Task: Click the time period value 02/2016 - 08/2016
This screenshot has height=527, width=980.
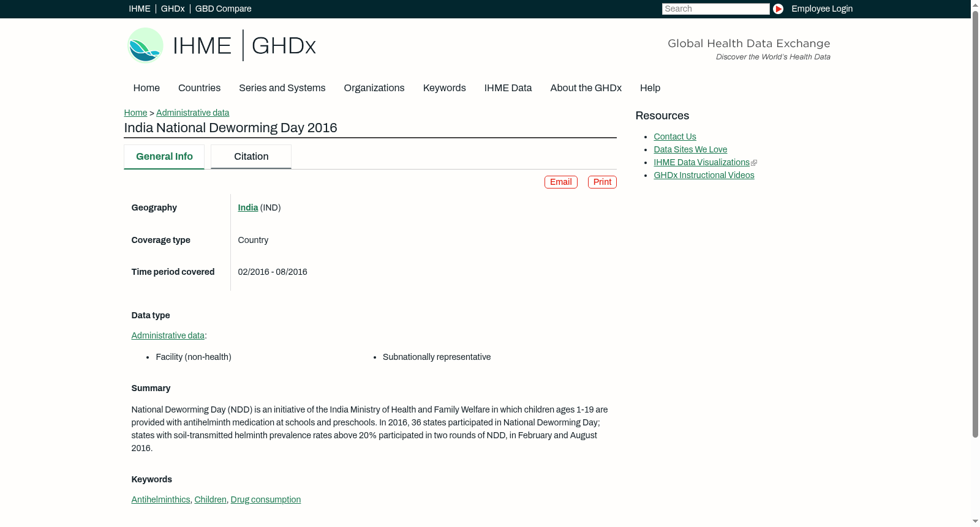Action: (x=273, y=272)
